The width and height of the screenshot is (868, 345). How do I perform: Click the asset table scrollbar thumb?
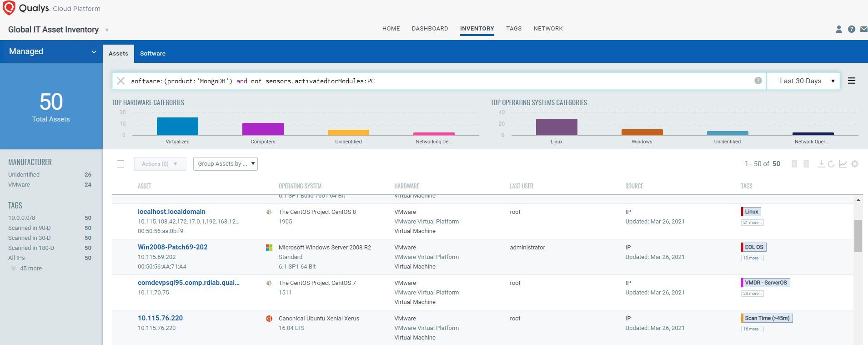click(x=858, y=236)
